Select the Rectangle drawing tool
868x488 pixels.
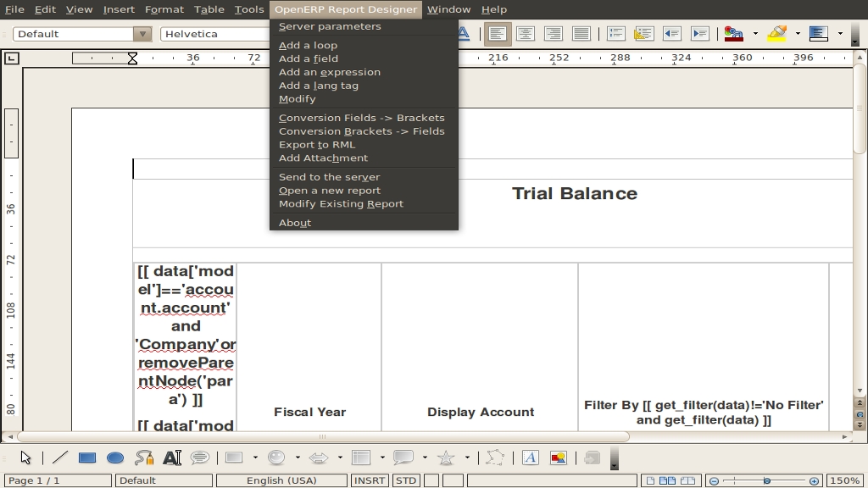86,457
